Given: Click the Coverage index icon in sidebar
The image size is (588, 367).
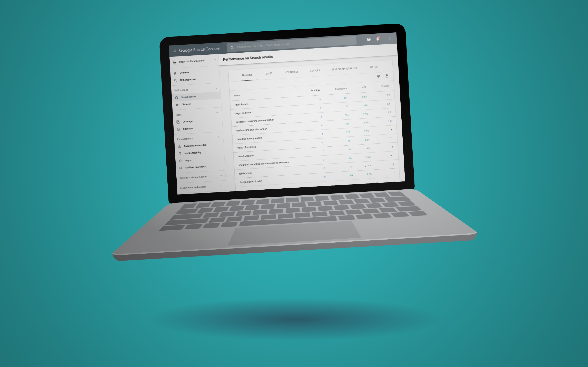Looking at the screenshot, I should click(x=178, y=122).
